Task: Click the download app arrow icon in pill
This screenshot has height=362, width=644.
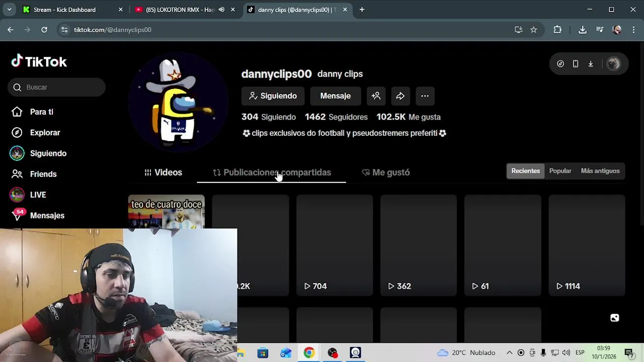Action: (591, 64)
